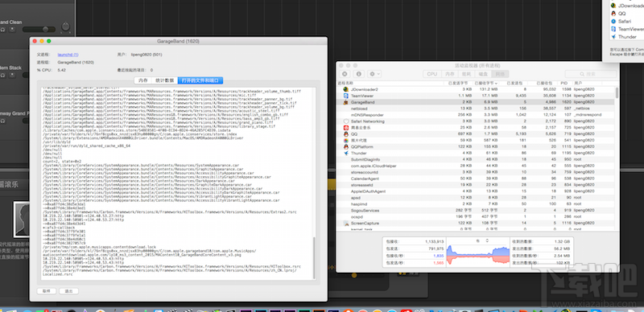Click the 退出 quit button

click(68, 291)
